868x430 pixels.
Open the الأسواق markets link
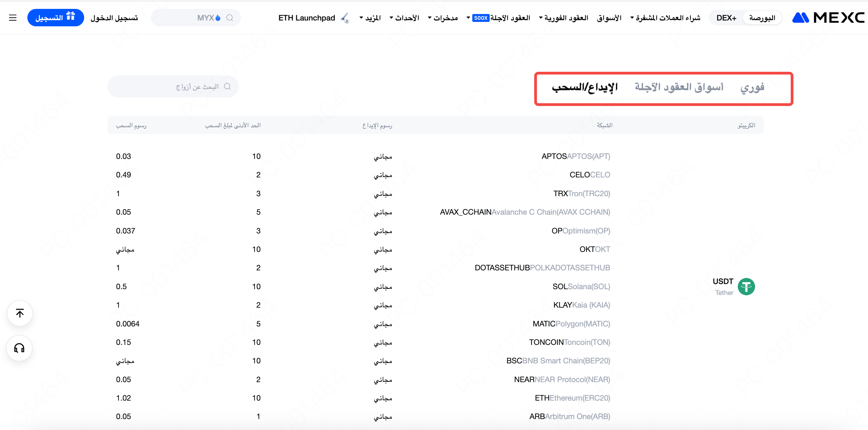pos(609,18)
